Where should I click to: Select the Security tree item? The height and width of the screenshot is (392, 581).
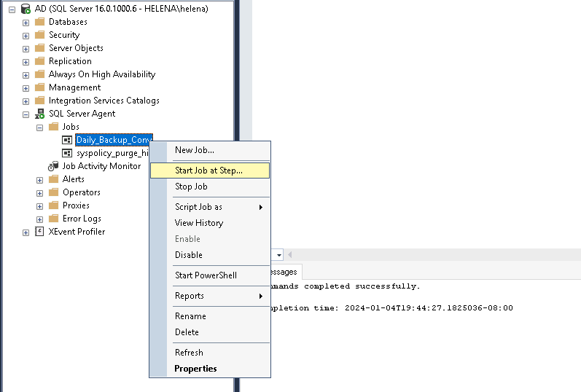pos(63,35)
